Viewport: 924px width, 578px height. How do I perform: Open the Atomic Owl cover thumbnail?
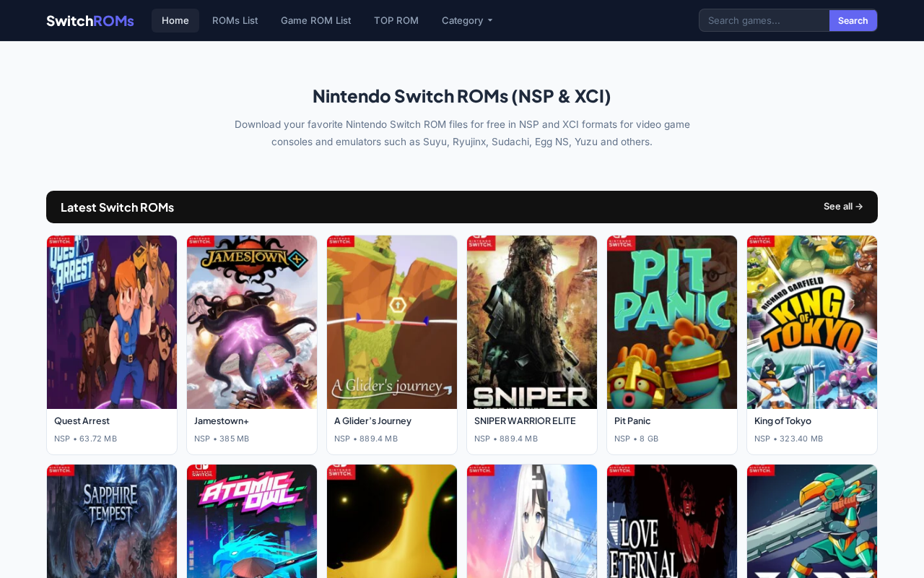click(x=252, y=521)
